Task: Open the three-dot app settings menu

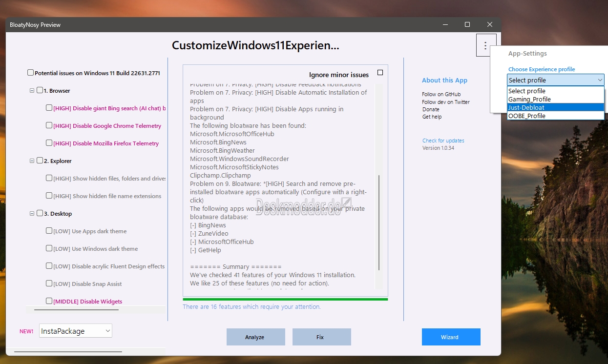Action: click(485, 45)
